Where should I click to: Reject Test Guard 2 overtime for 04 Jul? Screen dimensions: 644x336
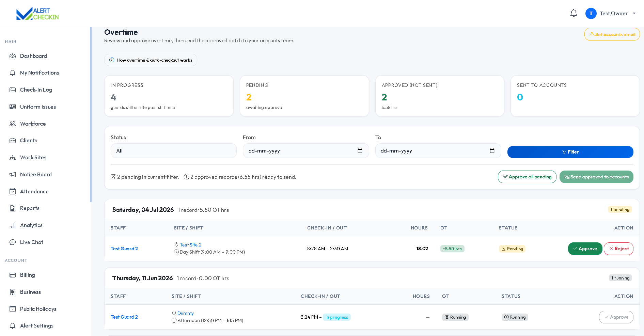point(618,249)
